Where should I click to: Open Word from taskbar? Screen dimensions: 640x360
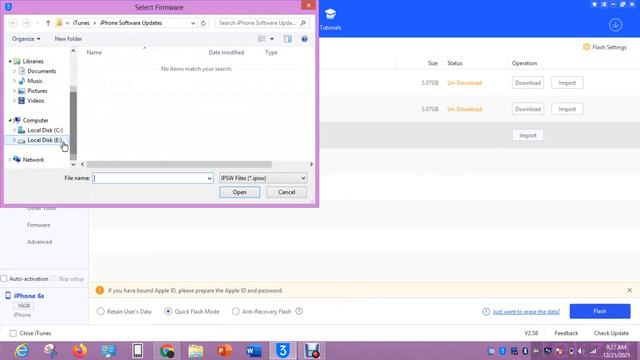[x=253, y=351]
